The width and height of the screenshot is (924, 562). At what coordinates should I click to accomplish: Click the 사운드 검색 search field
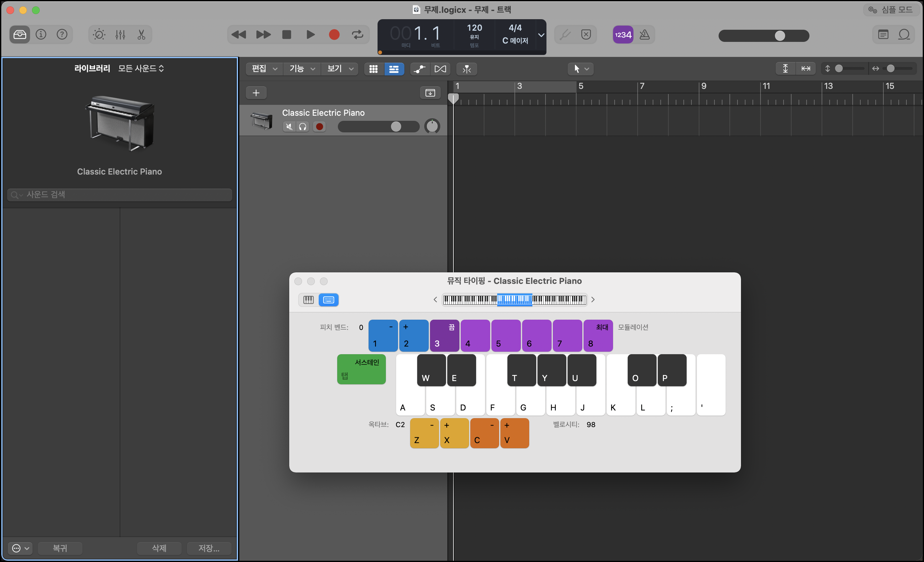click(x=120, y=195)
